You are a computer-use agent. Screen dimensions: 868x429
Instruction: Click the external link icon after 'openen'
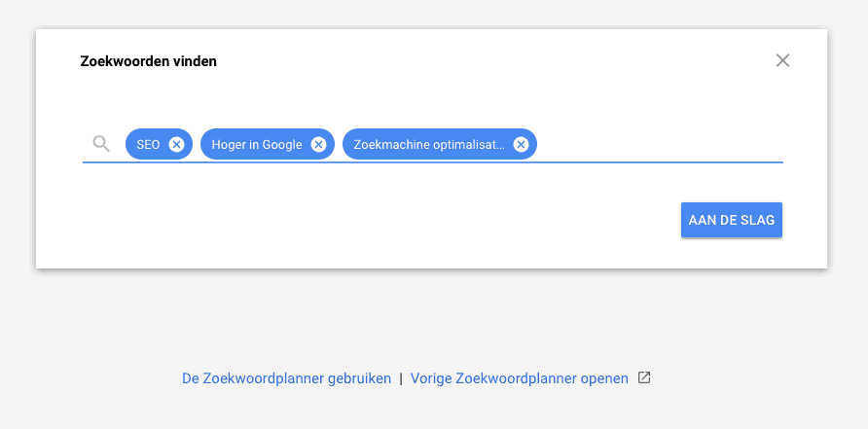(644, 377)
